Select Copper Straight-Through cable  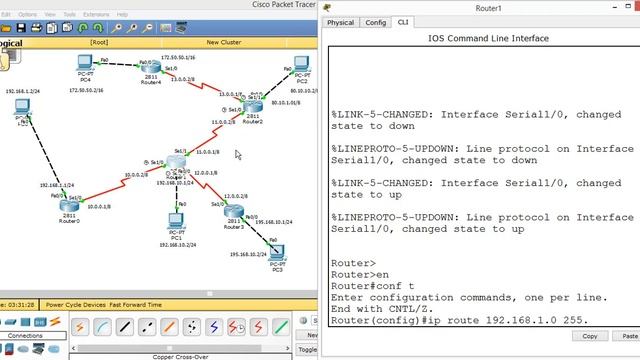click(124, 327)
